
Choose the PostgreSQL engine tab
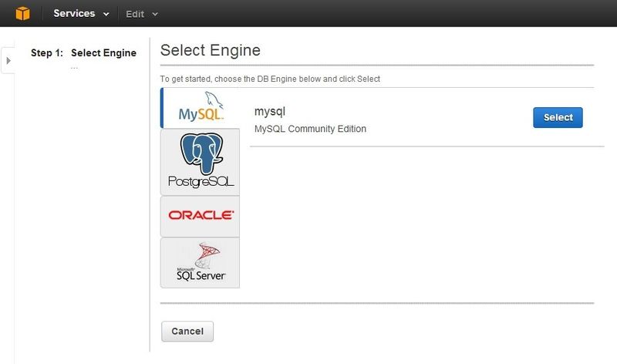[x=201, y=162]
